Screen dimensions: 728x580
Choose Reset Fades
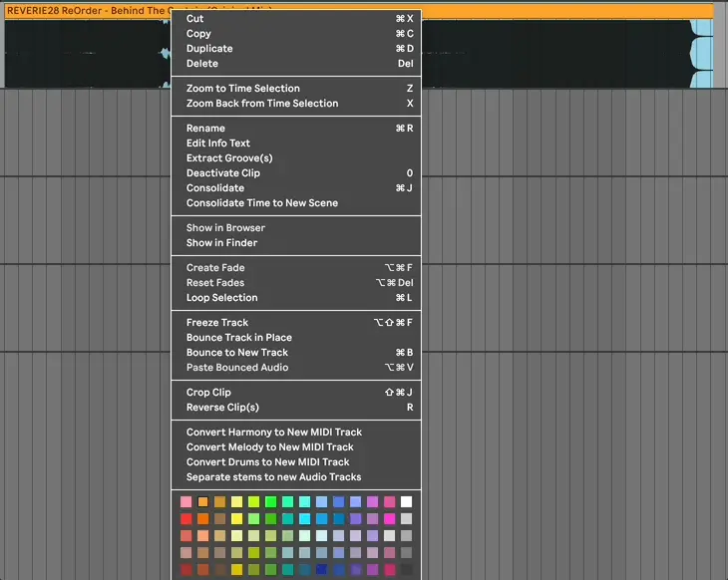pyautogui.click(x=296, y=283)
